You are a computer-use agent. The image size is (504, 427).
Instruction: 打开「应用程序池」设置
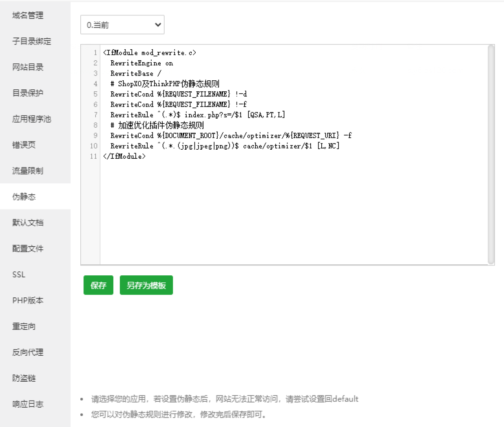tap(31, 119)
